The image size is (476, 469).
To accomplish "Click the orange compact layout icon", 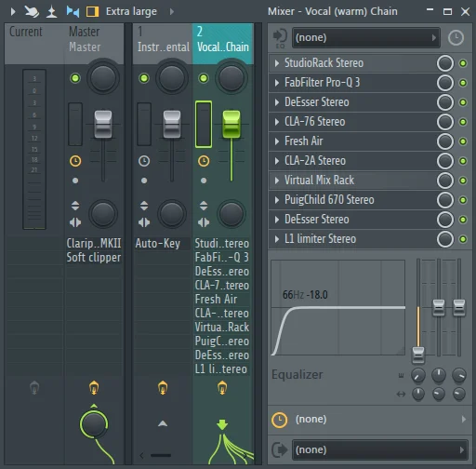I will tap(92, 12).
